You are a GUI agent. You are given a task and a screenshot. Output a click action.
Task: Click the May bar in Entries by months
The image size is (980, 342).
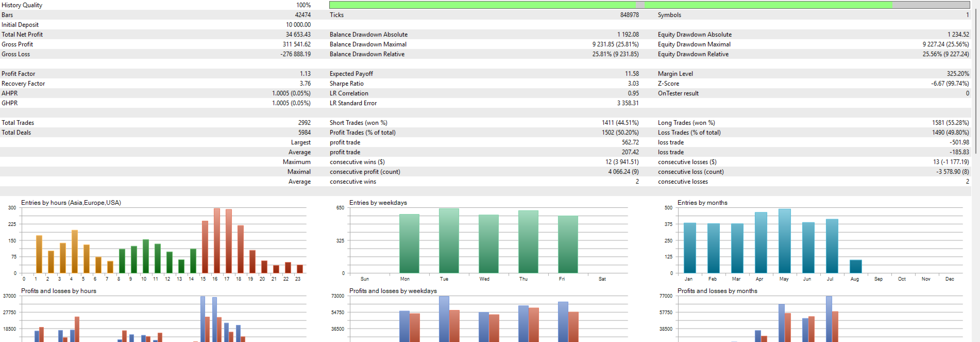click(785, 241)
